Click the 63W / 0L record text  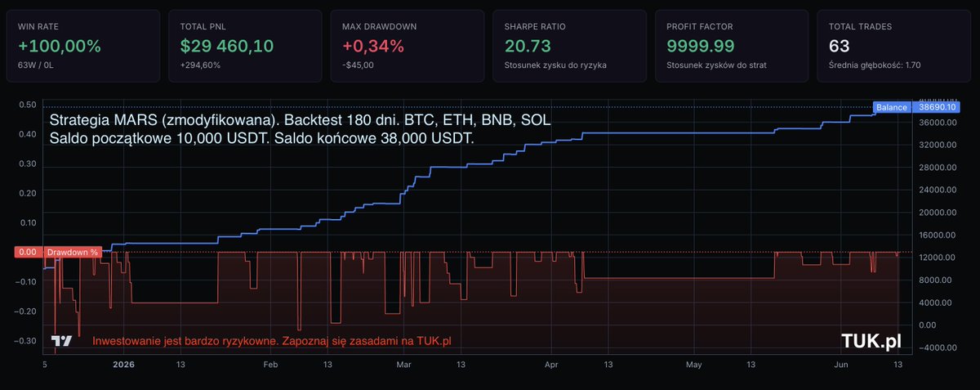coord(37,65)
